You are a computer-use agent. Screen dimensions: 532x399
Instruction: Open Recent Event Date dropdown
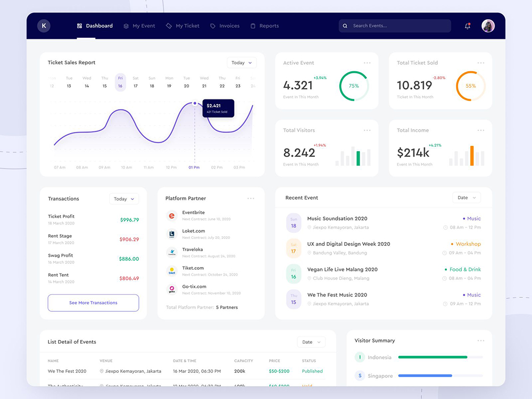tap(467, 197)
